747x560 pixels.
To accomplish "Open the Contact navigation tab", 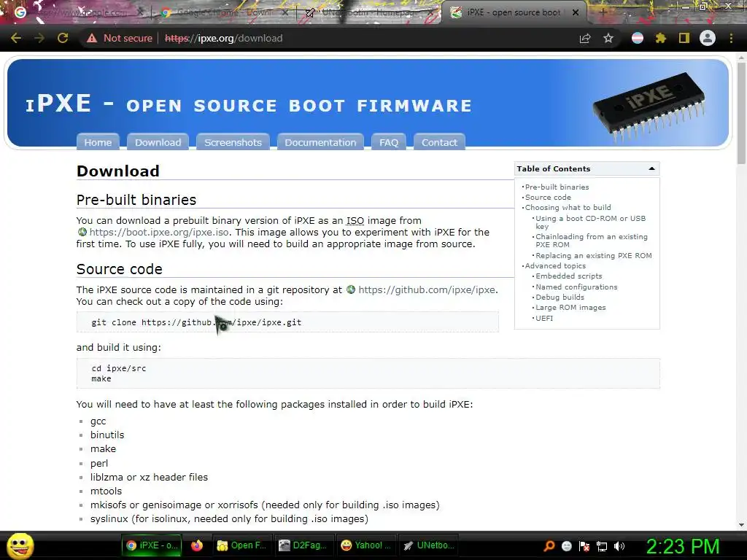I will click(x=439, y=142).
